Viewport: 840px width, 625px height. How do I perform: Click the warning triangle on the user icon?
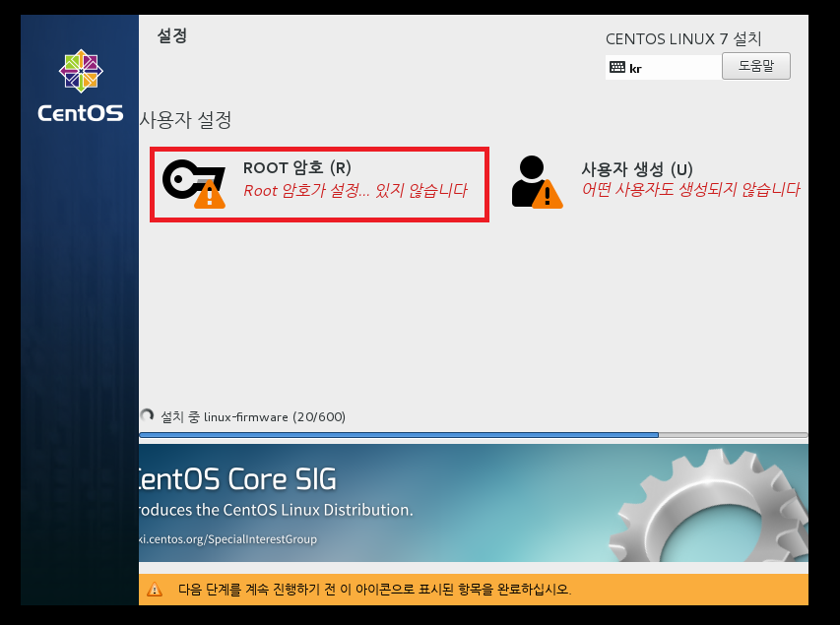[x=548, y=195]
